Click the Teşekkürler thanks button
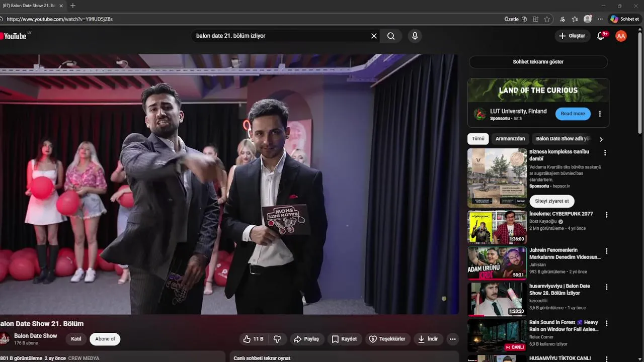 [x=387, y=339]
